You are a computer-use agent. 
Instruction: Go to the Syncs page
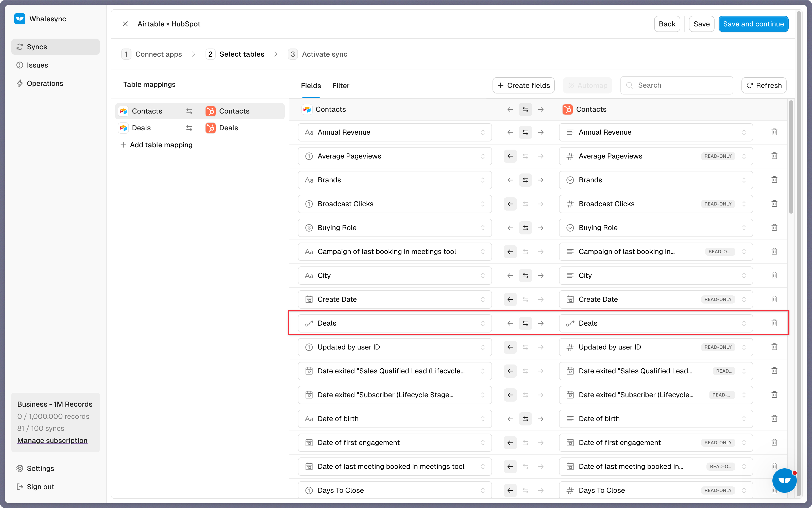55,47
